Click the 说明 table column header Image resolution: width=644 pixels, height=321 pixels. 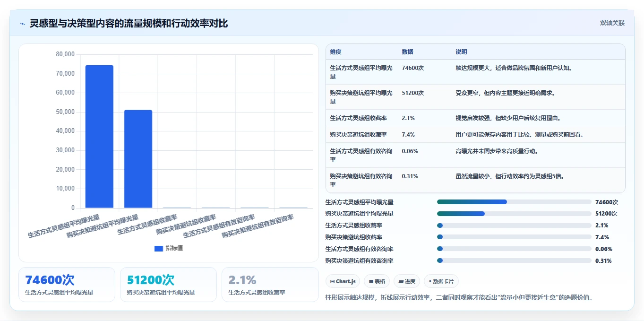461,52
